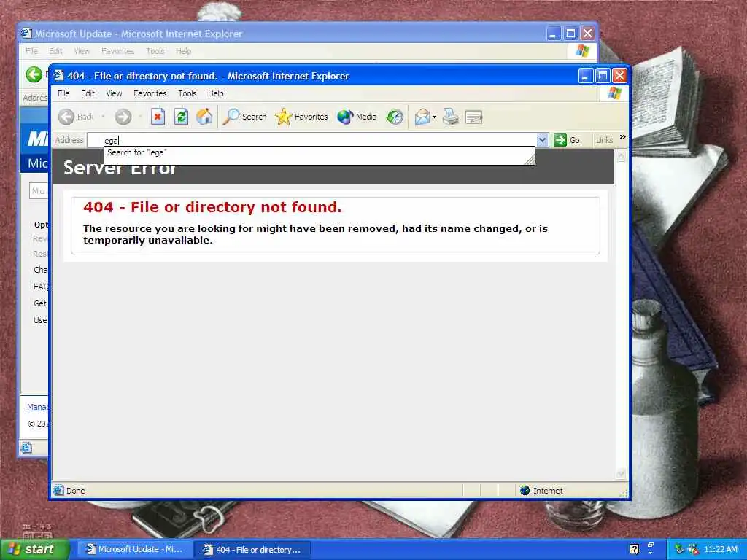Image resolution: width=747 pixels, height=560 pixels.
Task: Open the Help menu in the 404 window
Action: click(x=215, y=93)
